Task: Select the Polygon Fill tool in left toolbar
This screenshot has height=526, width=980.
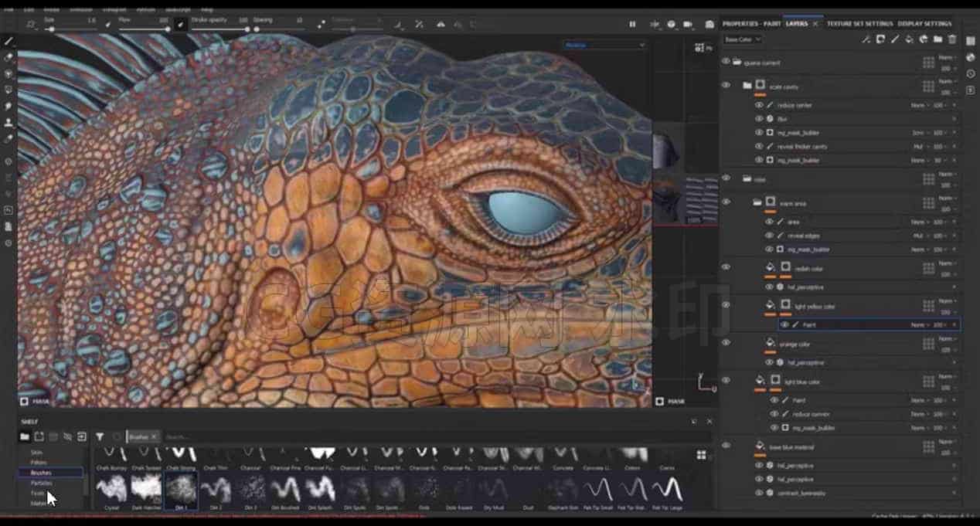Action: (x=9, y=90)
